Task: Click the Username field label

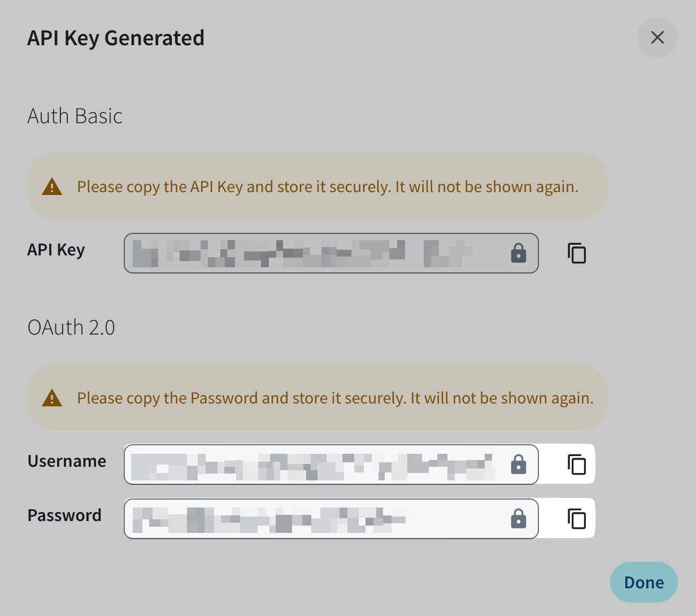Action: [x=67, y=461]
